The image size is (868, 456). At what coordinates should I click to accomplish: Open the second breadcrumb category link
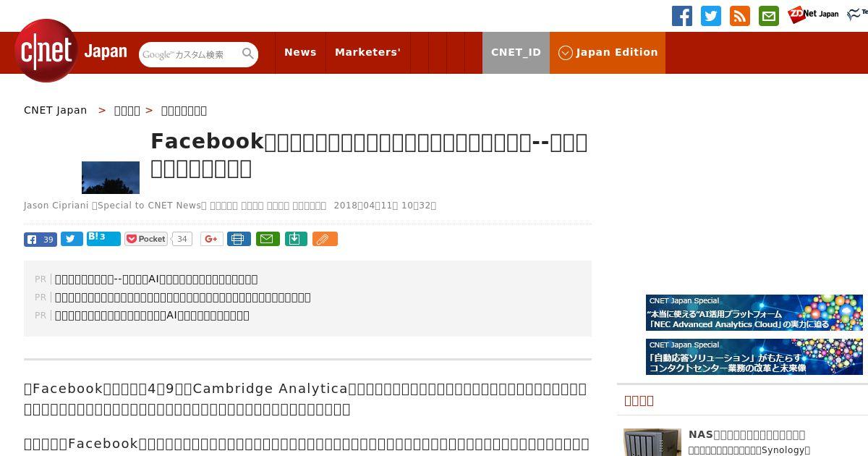coord(127,110)
